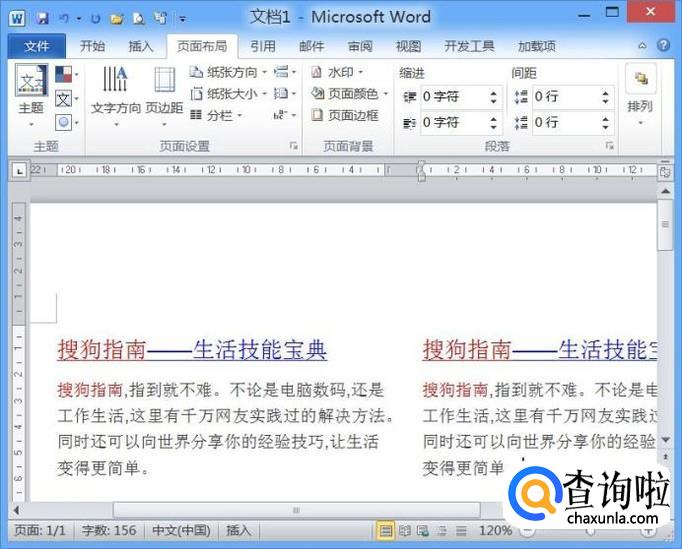Open the theme fonts icon

pos(67,99)
